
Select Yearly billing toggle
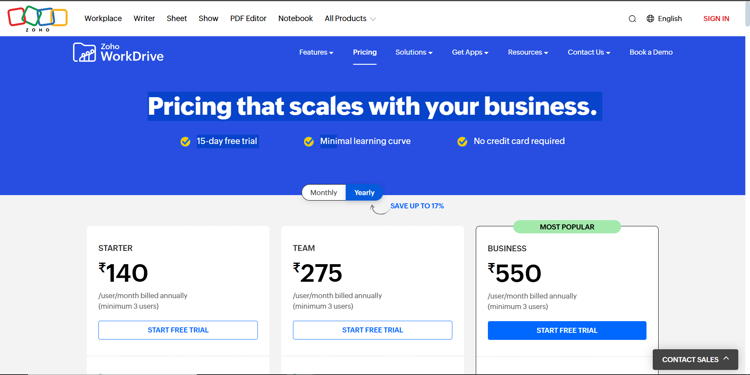pyautogui.click(x=364, y=193)
